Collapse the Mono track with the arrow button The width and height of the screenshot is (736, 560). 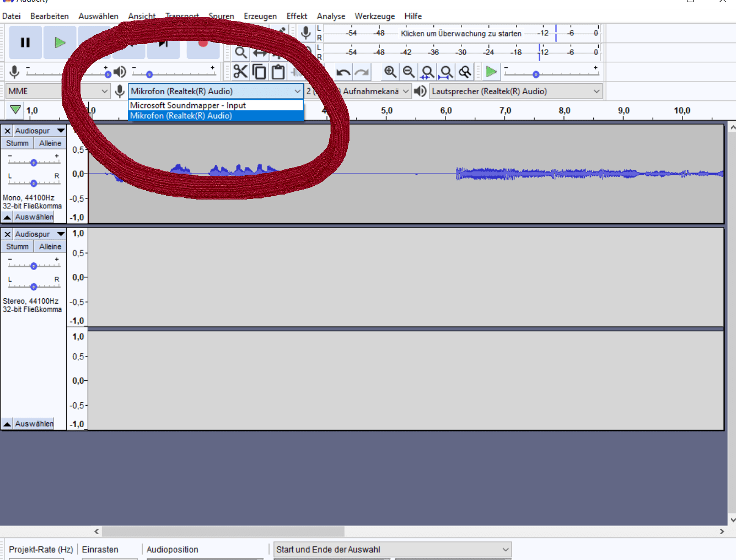tap(7, 217)
